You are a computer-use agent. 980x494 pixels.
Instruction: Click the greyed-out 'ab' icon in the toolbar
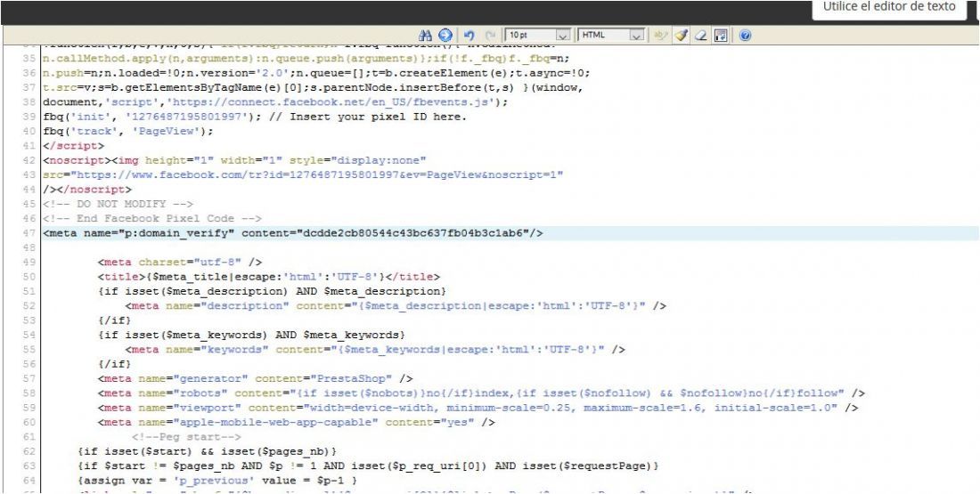tap(660, 36)
